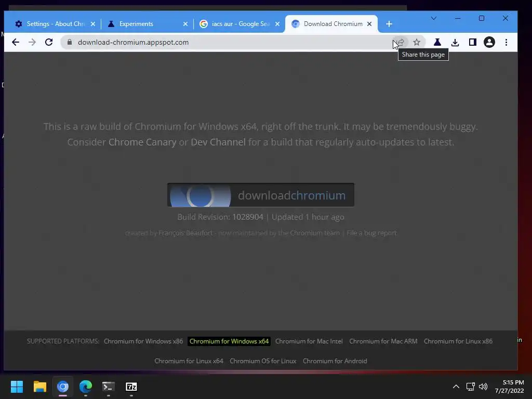Open the volume tray icon
532x399 pixels.
[483, 387]
